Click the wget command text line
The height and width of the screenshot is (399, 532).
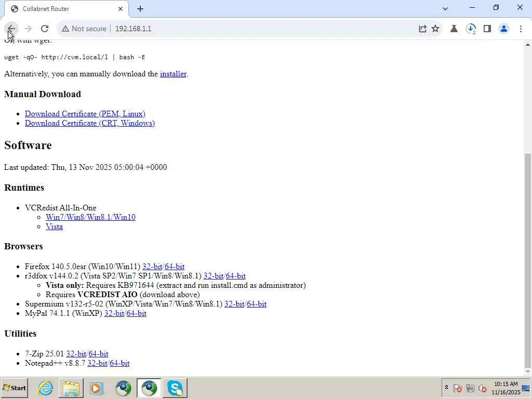pos(75,57)
